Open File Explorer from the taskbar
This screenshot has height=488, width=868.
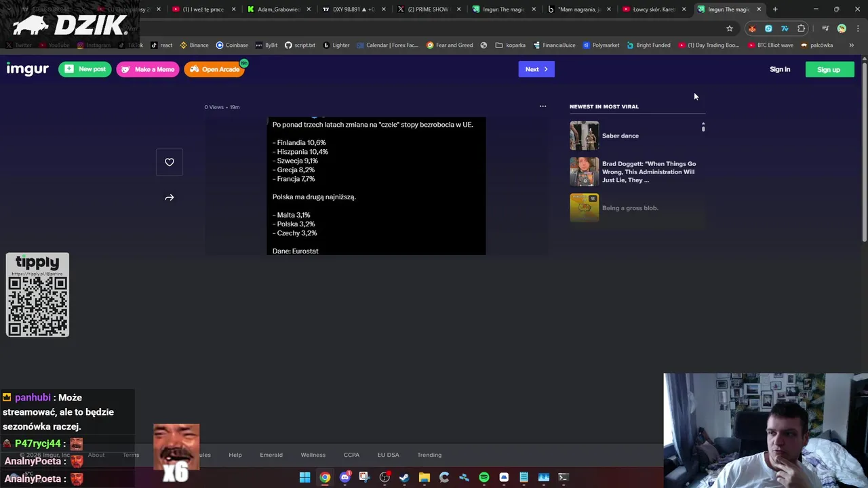(425, 477)
